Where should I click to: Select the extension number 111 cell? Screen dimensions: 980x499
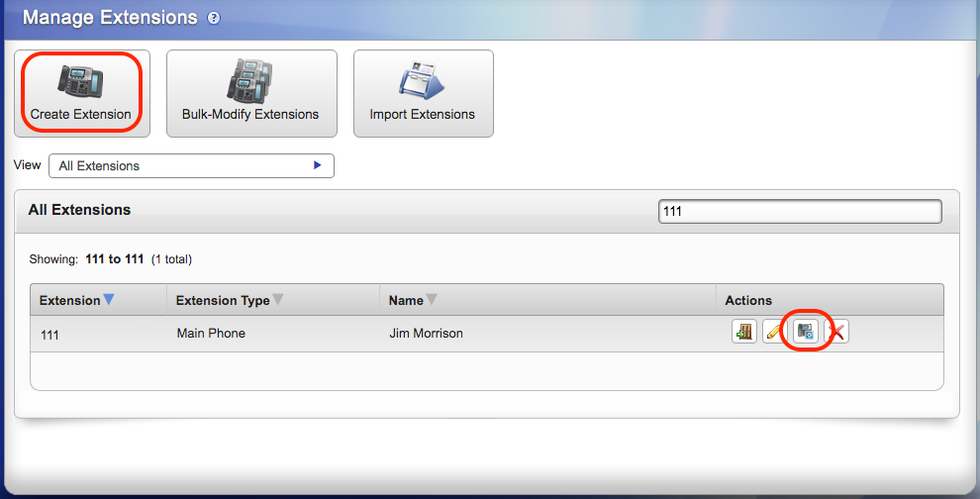[98, 334]
